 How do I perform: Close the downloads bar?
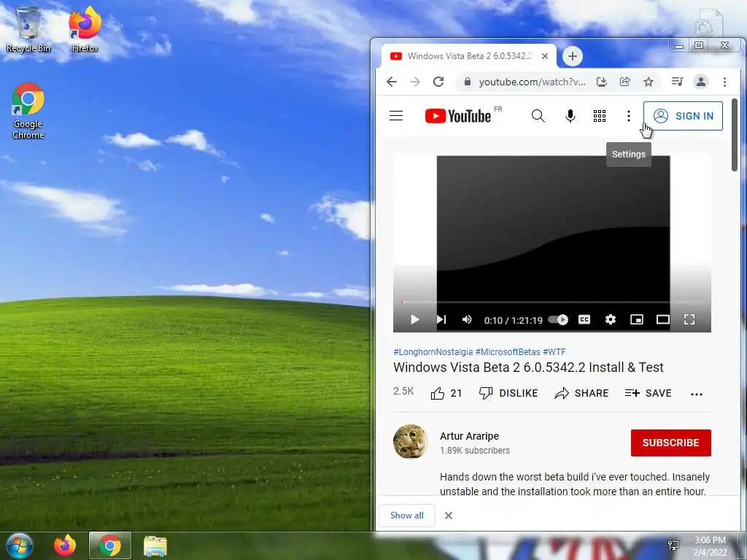(449, 516)
